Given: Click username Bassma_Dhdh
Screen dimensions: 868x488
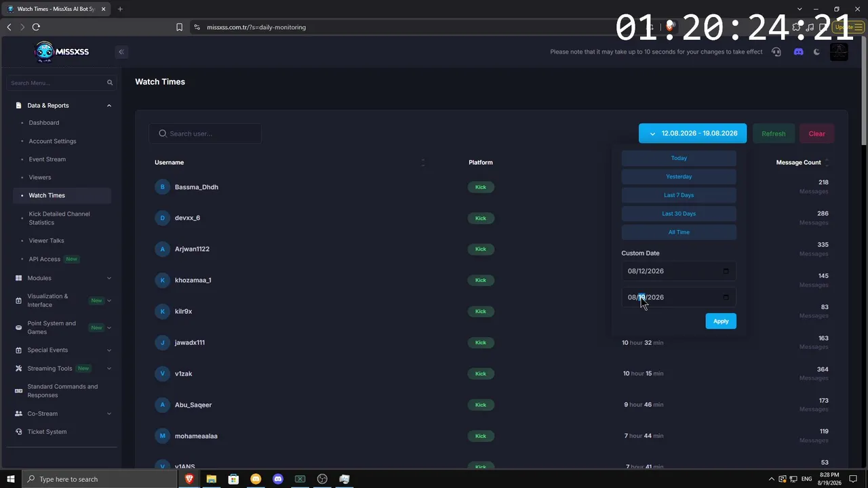Looking at the screenshot, I should pyautogui.click(x=197, y=187).
